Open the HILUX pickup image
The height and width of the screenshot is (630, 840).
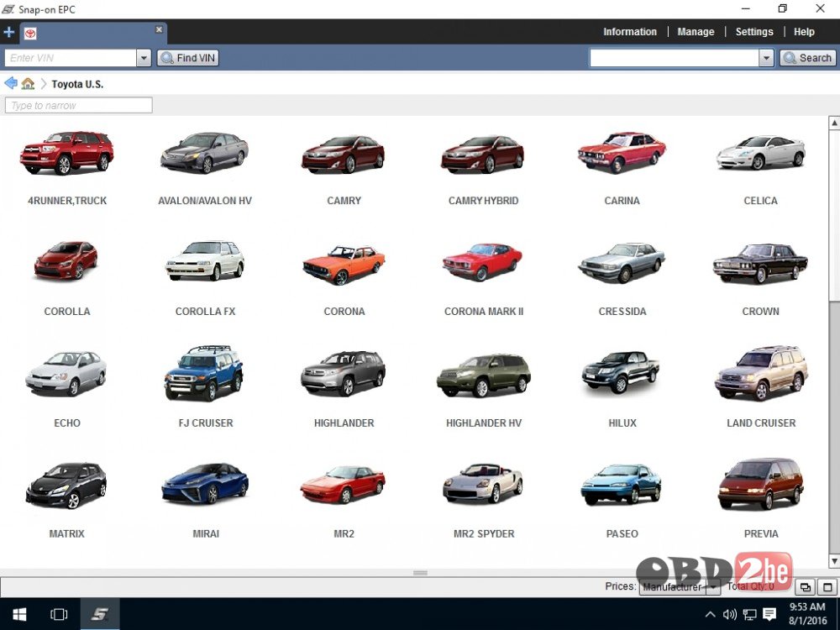[621, 372]
